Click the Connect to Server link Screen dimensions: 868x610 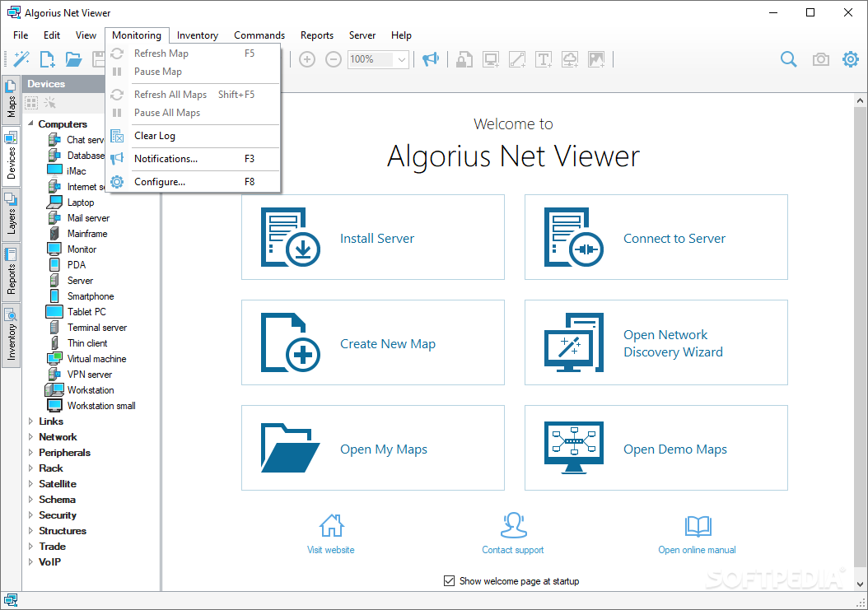(674, 239)
